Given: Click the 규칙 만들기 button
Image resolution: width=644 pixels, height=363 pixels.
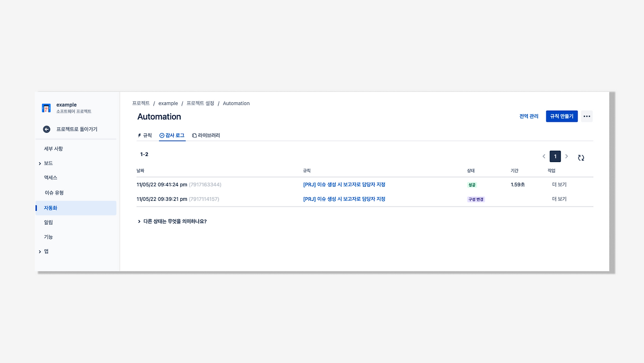Looking at the screenshot, I should point(561,116).
